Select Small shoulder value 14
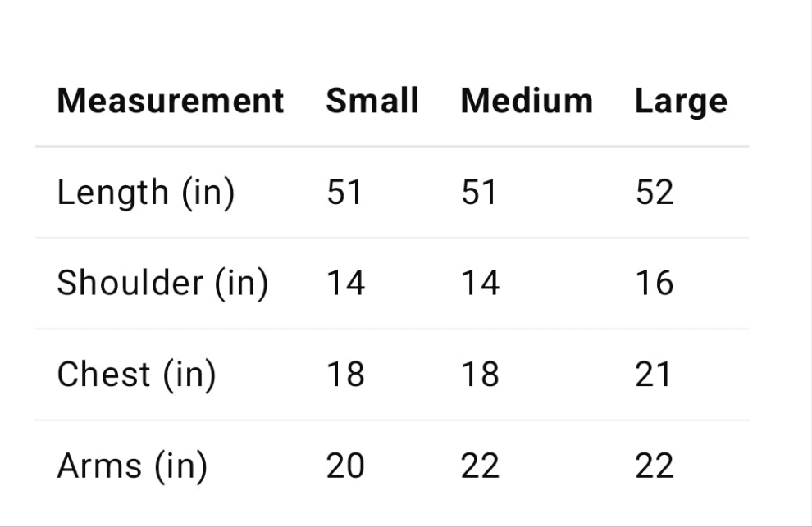This screenshot has width=812, height=527. [x=345, y=284]
